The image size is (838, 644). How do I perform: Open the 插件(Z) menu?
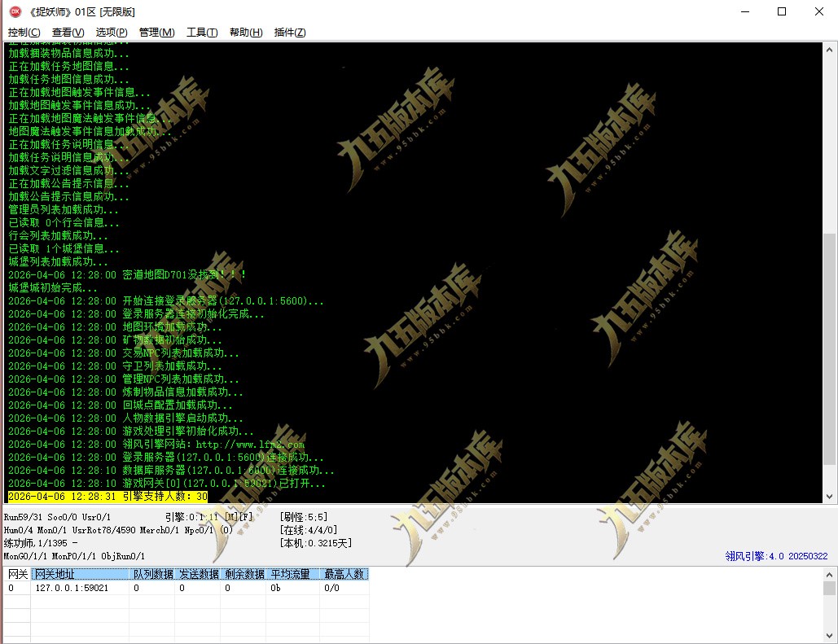pos(290,33)
